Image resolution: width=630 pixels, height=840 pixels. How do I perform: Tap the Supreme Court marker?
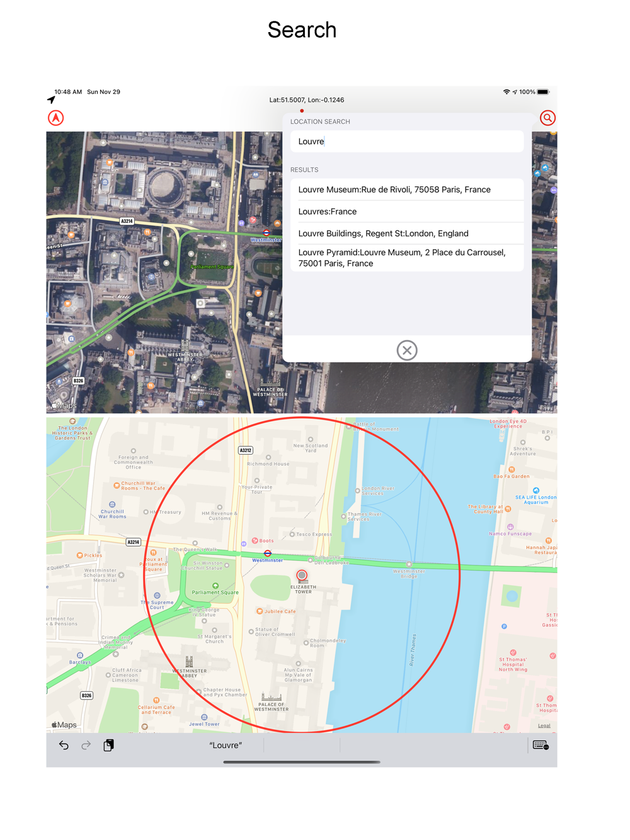157,596
